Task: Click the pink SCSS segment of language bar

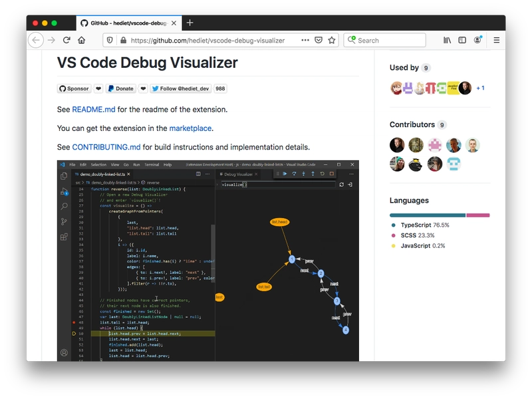Action: pyautogui.click(x=477, y=215)
